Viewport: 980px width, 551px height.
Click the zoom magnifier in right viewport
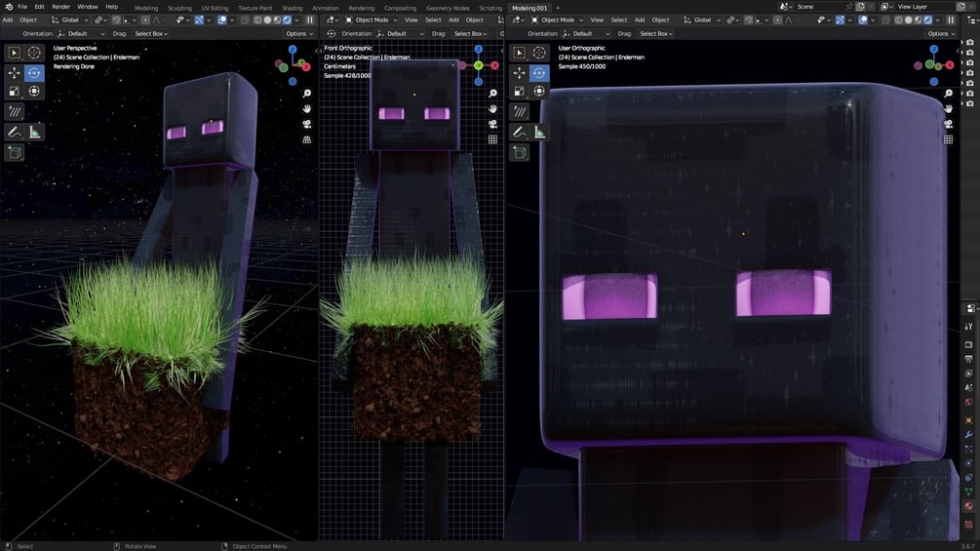(x=948, y=93)
